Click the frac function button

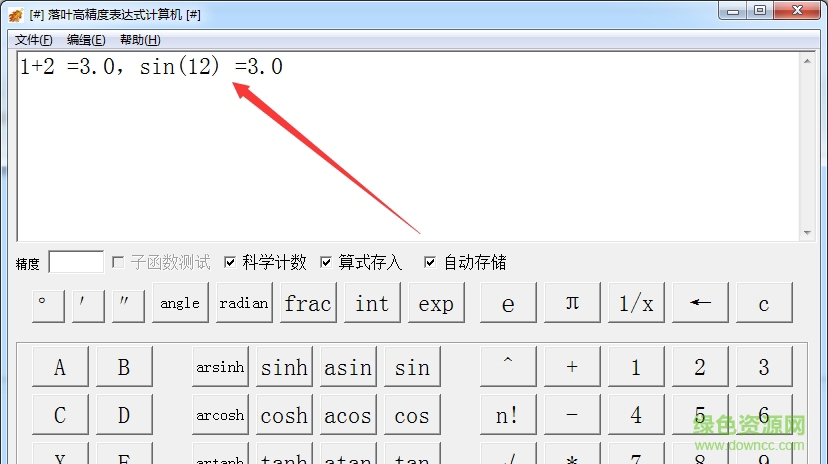(x=308, y=303)
